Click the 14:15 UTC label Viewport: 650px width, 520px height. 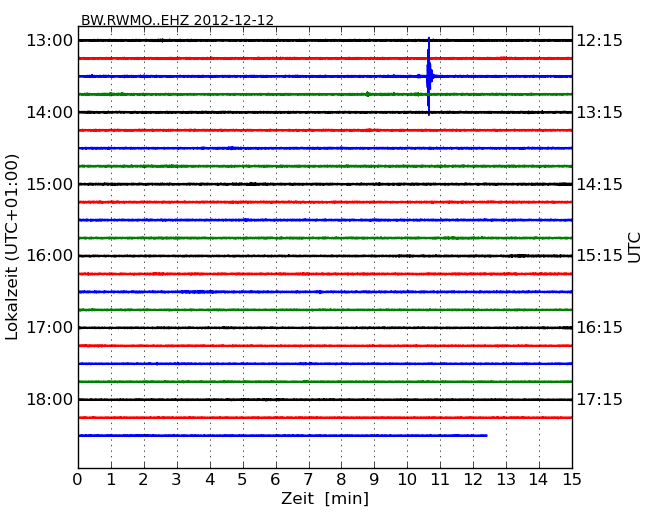(x=600, y=184)
